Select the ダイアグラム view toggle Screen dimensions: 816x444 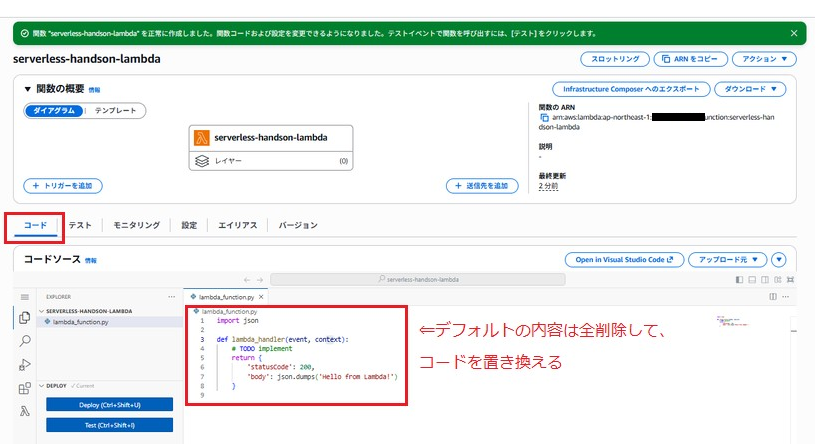point(54,111)
